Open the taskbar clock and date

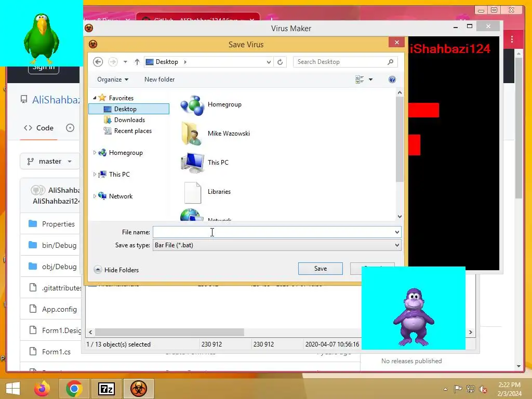point(509,389)
